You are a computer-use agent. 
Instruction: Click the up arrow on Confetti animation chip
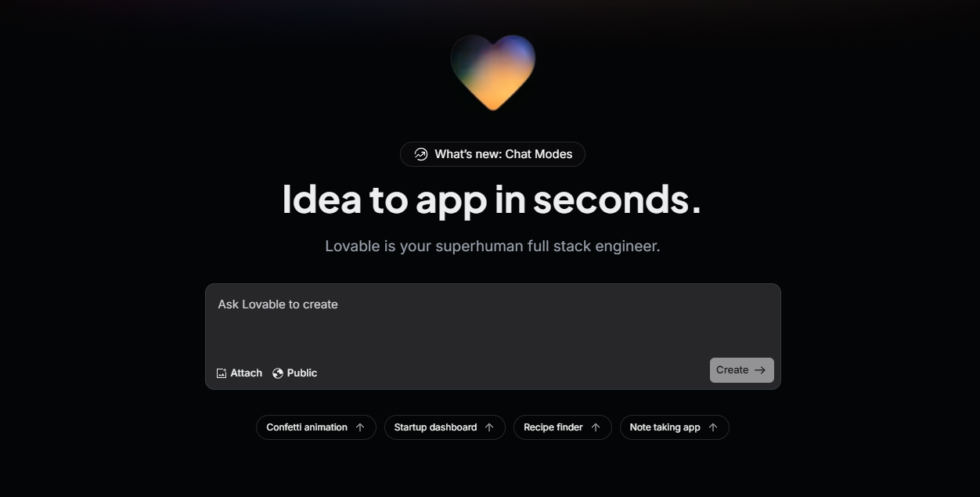click(x=360, y=427)
